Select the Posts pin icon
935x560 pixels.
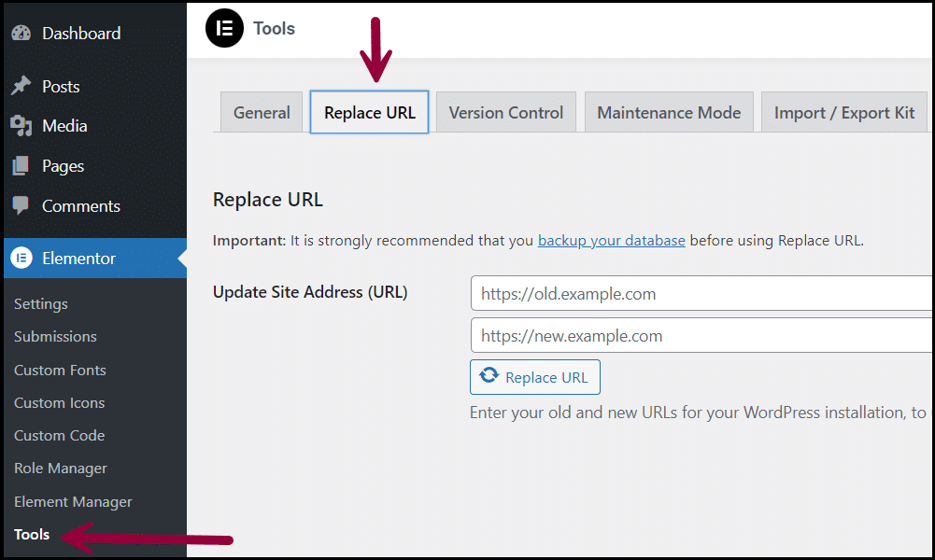point(21,85)
